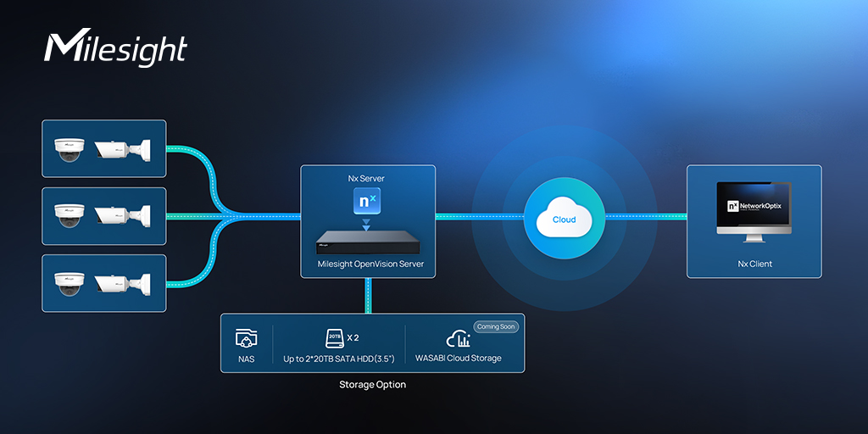Click the NAS folder icon

click(x=247, y=337)
